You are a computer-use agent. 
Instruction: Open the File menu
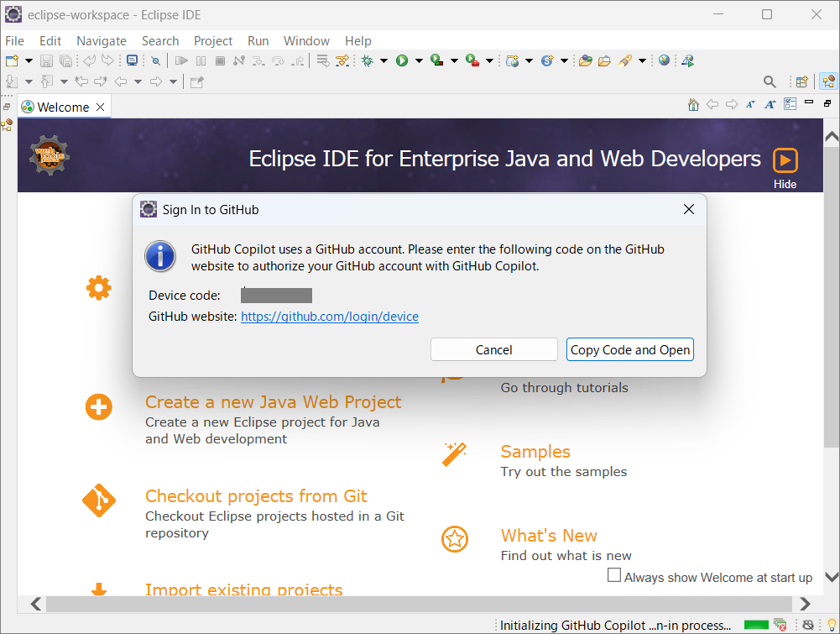14,41
